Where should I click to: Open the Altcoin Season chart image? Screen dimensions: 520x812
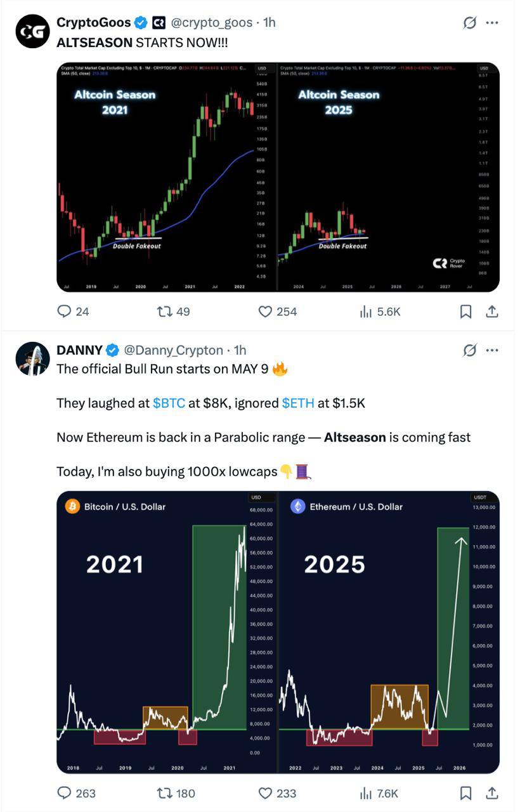coord(278,177)
